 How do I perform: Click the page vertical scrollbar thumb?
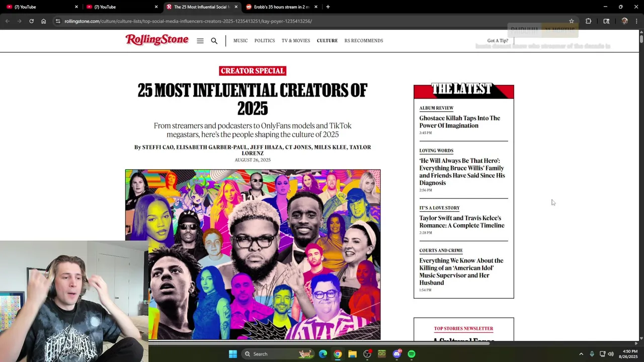click(x=641, y=38)
